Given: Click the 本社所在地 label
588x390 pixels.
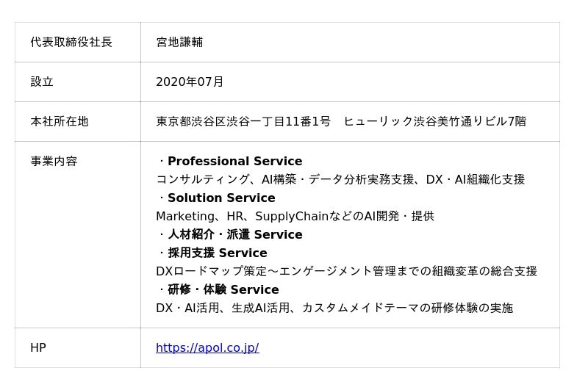Looking at the screenshot, I should tap(60, 121).
